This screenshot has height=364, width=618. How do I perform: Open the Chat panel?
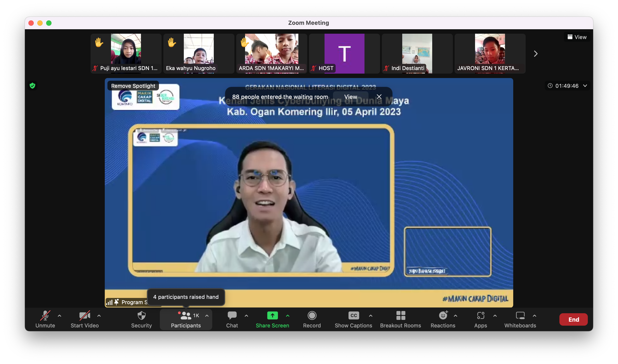(x=232, y=319)
